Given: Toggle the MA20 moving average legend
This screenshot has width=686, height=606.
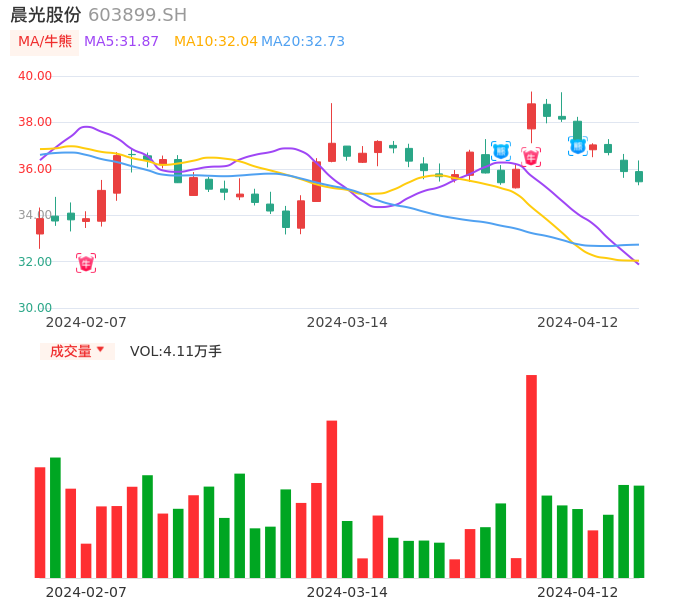Looking at the screenshot, I should tap(303, 42).
